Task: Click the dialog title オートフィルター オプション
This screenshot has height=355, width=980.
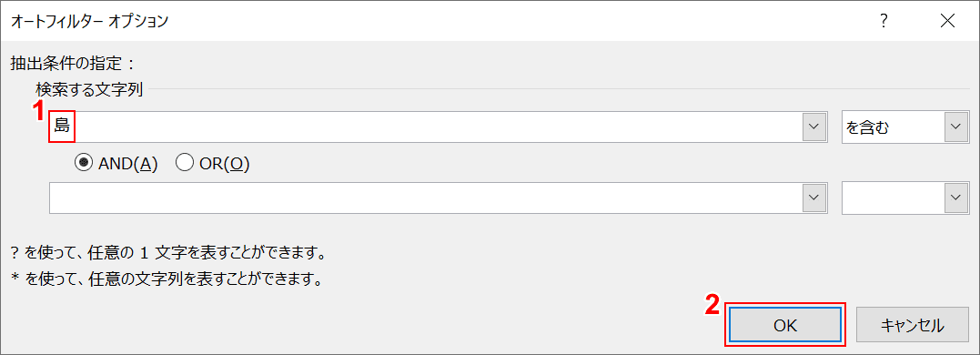Action: tap(89, 21)
